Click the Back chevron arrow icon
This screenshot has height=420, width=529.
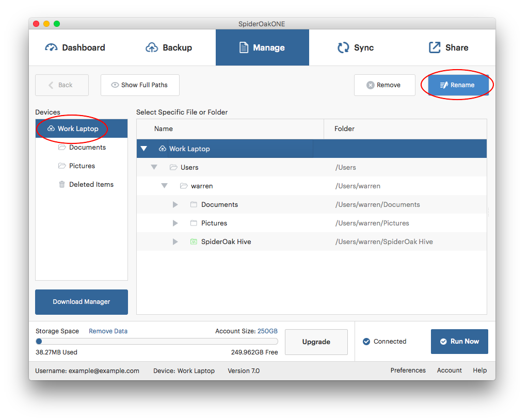(x=51, y=85)
